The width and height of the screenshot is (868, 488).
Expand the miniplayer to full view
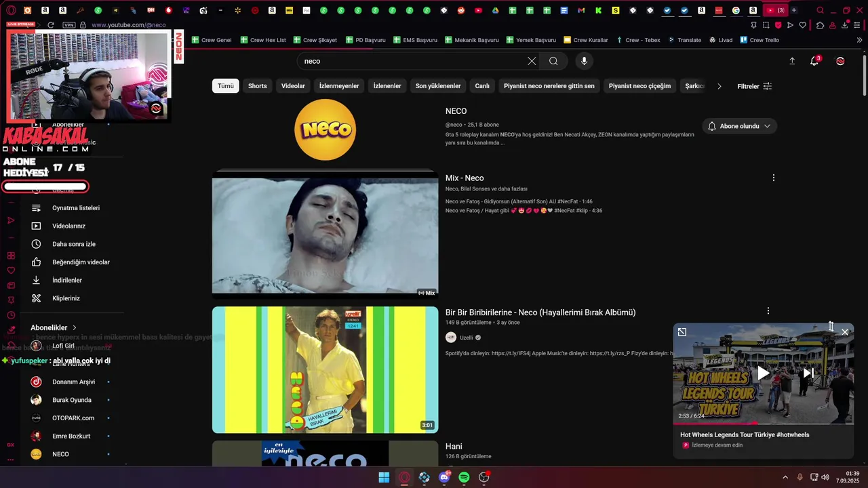pyautogui.click(x=682, y=332)
